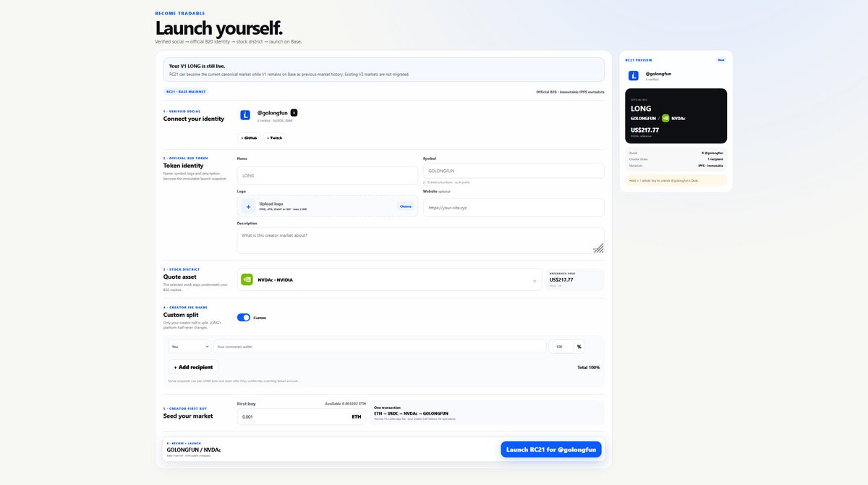Click 'Official B20 · Immutable IPFS metadata' text
This screenshot has width=868, height=485.
[570, 92]
